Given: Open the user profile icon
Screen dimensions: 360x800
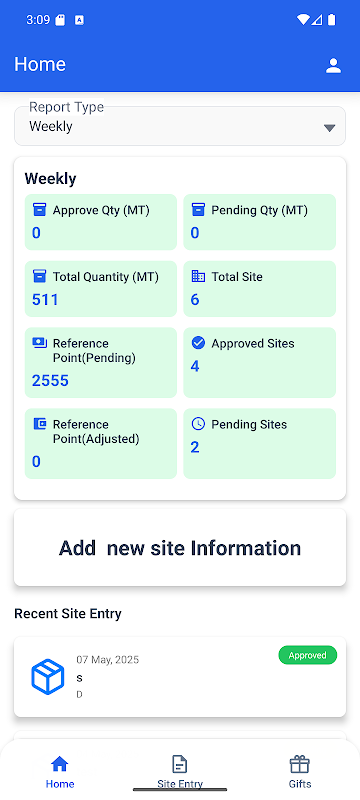Looking at the screenshot, I should click(333, 65).
